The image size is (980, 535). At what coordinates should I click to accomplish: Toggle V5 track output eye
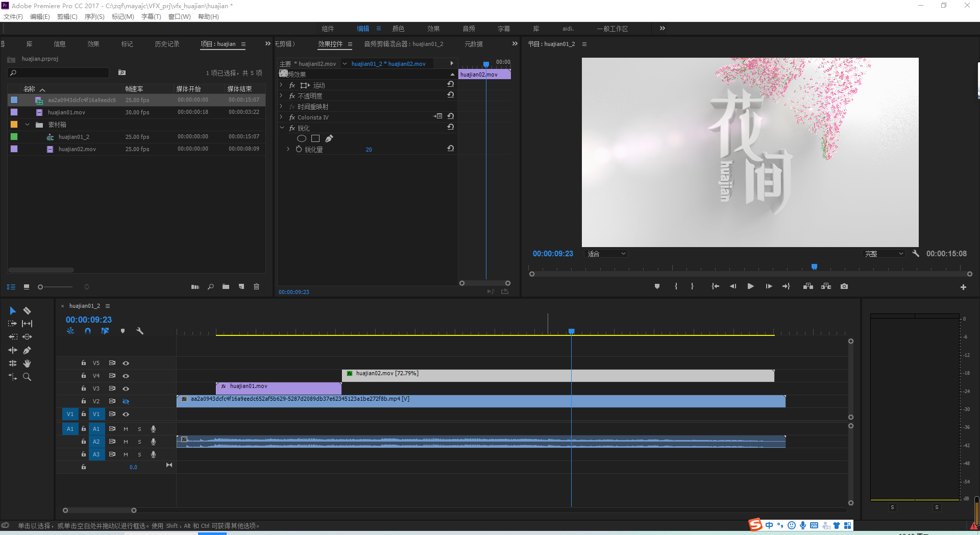pyautogui.click(x=126, y=363)
